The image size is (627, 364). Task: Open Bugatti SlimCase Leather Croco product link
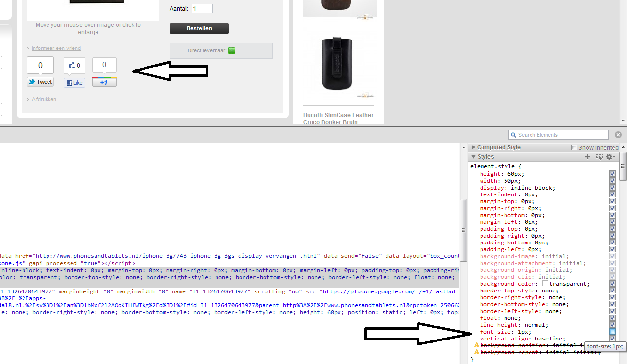(338, 119)
